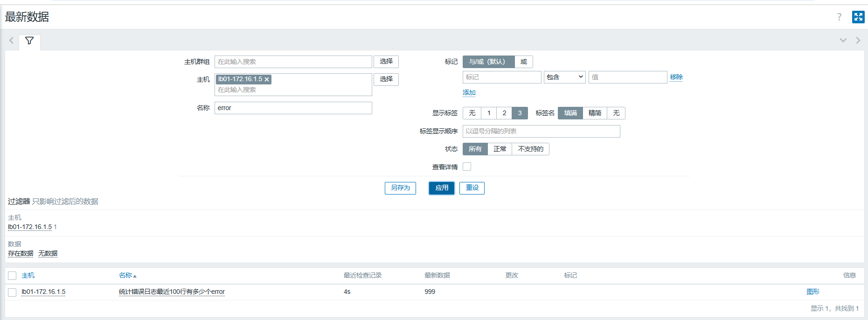Toggle fullscreen kiosk mode icon

pos(858,17)
